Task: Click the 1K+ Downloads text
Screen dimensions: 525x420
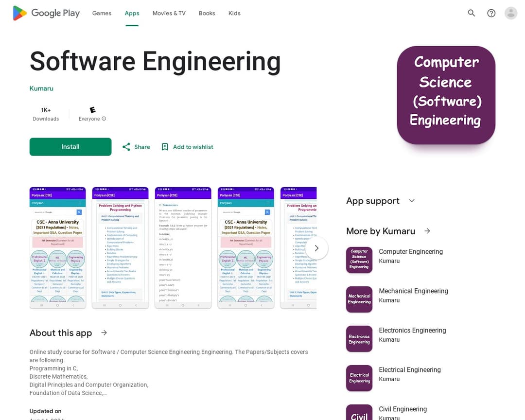Action: click(x=46, y=114)
